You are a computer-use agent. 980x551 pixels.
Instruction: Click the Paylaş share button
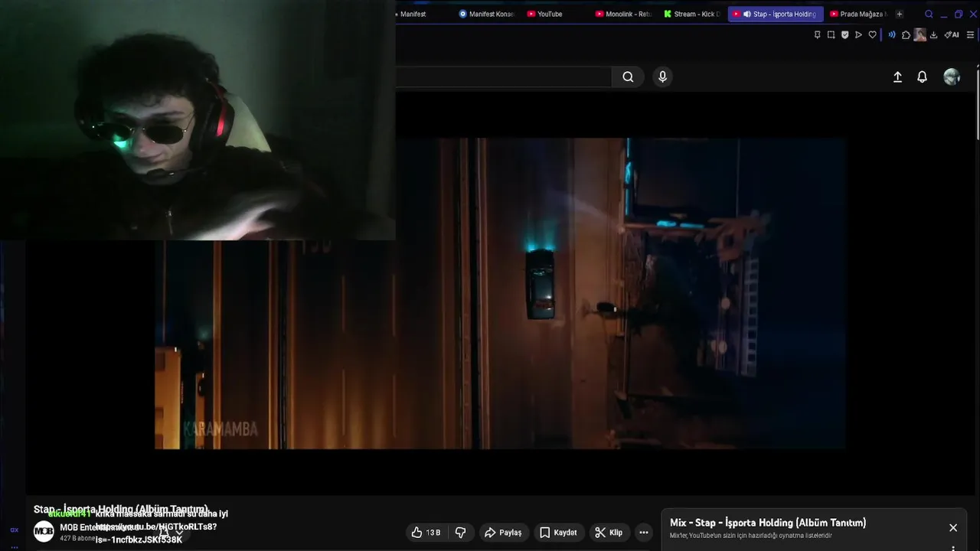(503, 533)
